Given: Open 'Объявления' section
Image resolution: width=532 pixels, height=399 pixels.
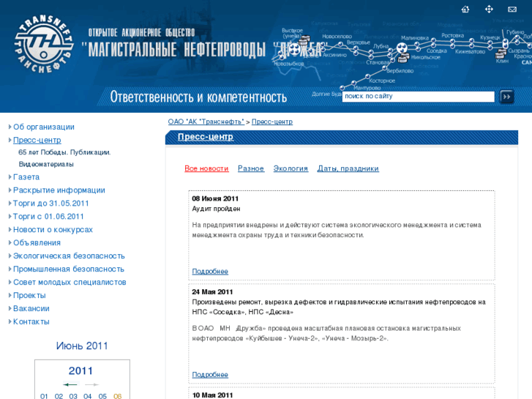Looking at the screenshot, I should coord(37,243).
